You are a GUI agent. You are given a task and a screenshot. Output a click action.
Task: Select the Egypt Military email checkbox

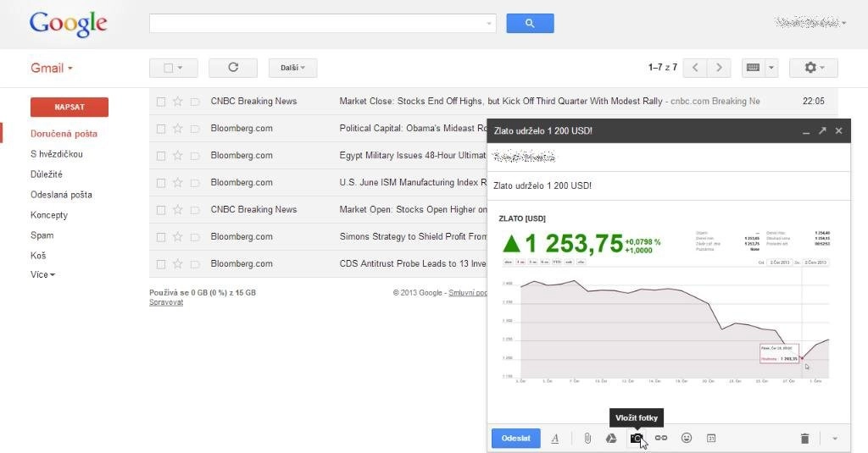(160, 156)
